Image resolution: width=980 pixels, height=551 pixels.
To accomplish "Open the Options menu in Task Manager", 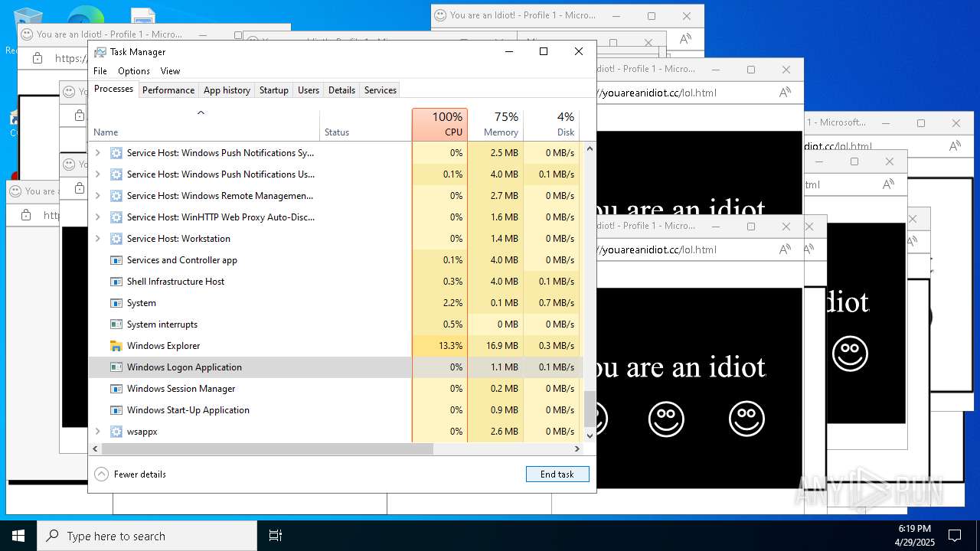I will point(134,71).
